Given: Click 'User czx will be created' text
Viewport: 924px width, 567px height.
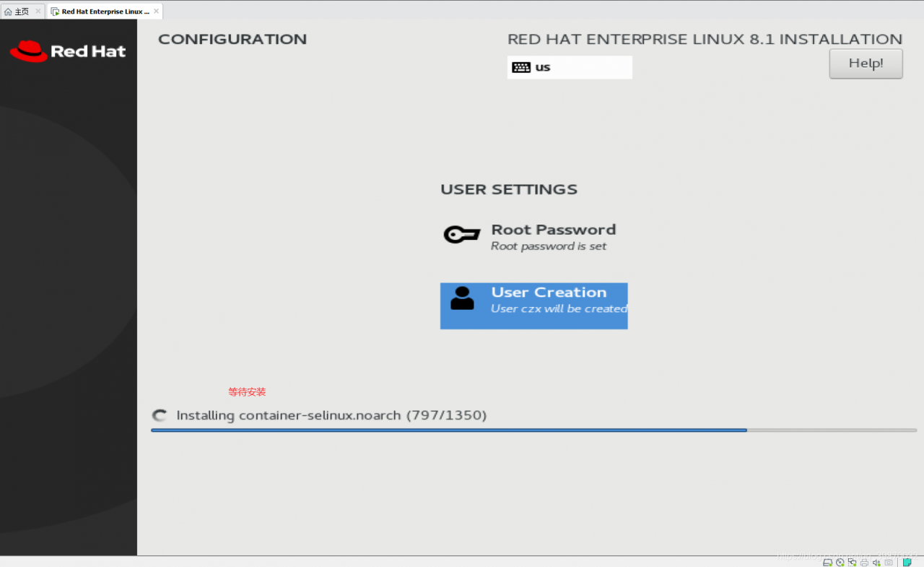Looking at the screenshot, I should coord(559,308).
